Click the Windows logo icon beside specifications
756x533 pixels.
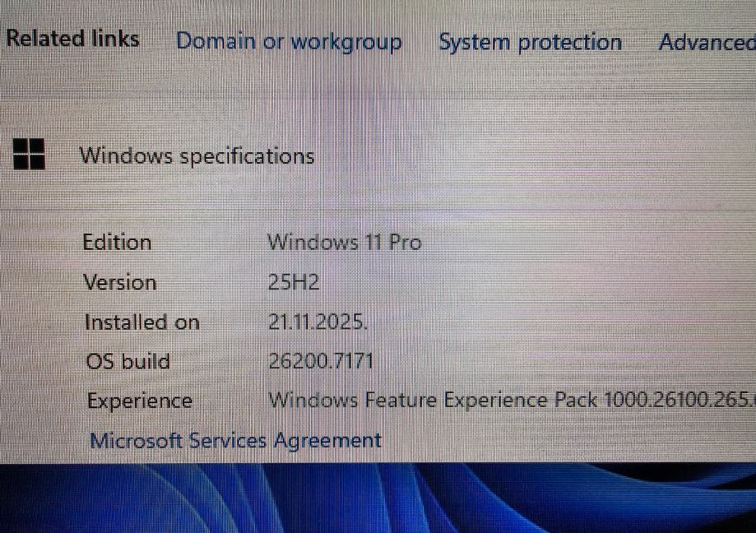(x=29, y=154)
